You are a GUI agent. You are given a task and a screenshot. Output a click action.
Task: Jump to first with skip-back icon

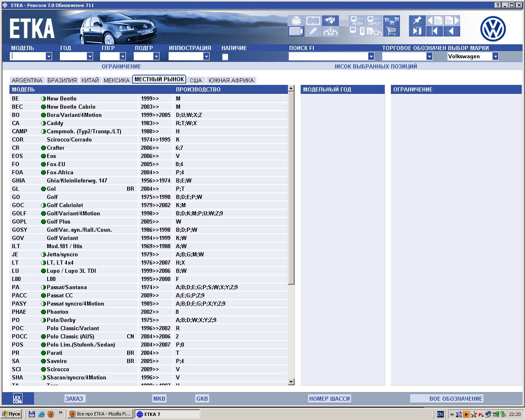point(434,31)
